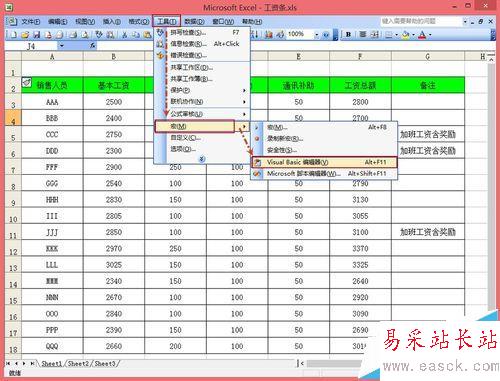Screen dimensions: 500x381
Task: Click the Open file folder icon
Action: [25, 34]
